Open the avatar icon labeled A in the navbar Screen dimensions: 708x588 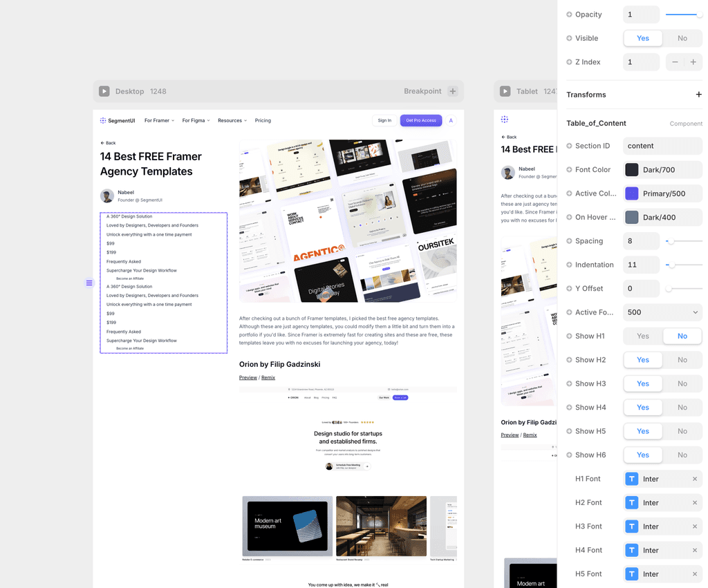(x=451, y=120)
